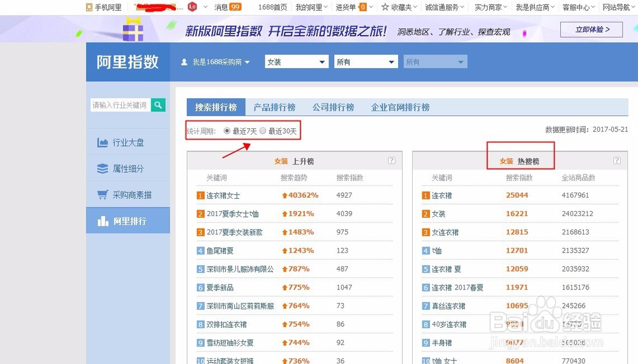Click keyword 夏季新品
The image size is (638, 364).
click(219, 288)
